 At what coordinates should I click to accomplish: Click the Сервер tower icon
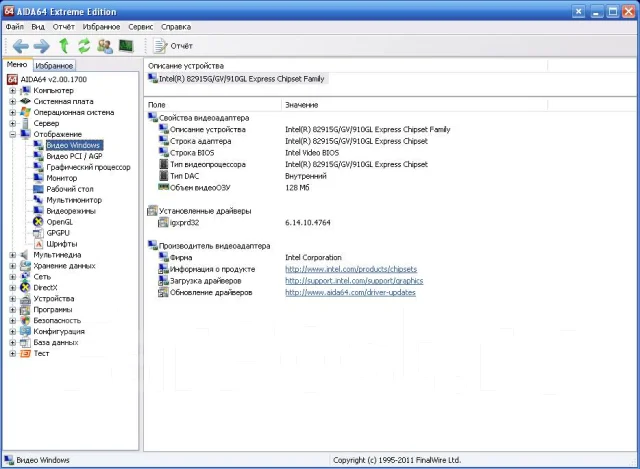25,123
